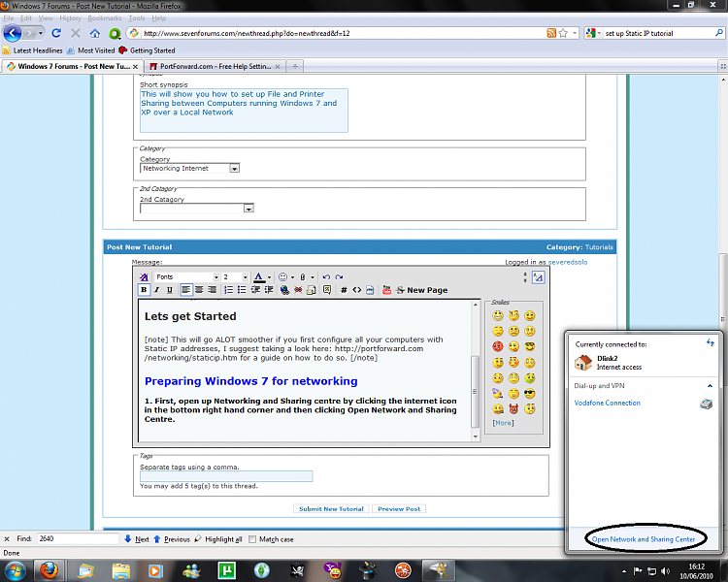Click the uTorrent taskbar icon
This screenshot has height=582, width=728.
tap(226, 570)
